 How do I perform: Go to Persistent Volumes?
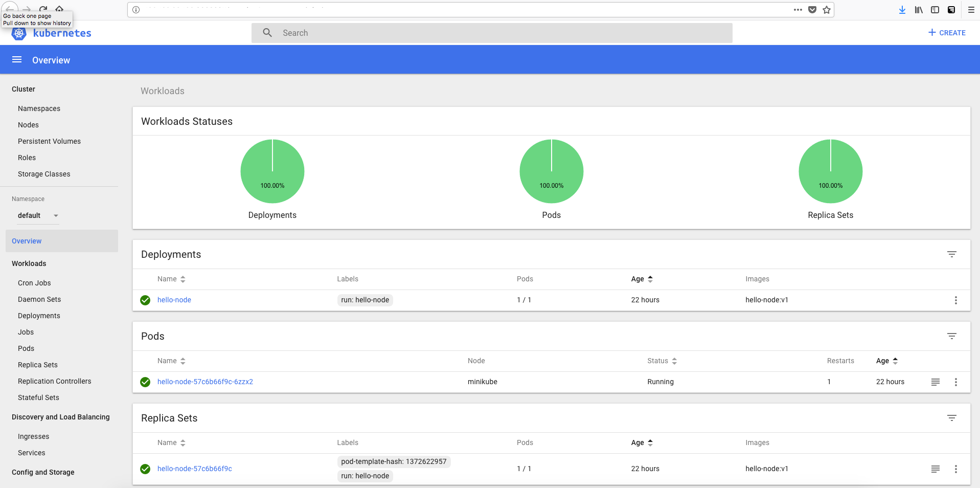49,141
